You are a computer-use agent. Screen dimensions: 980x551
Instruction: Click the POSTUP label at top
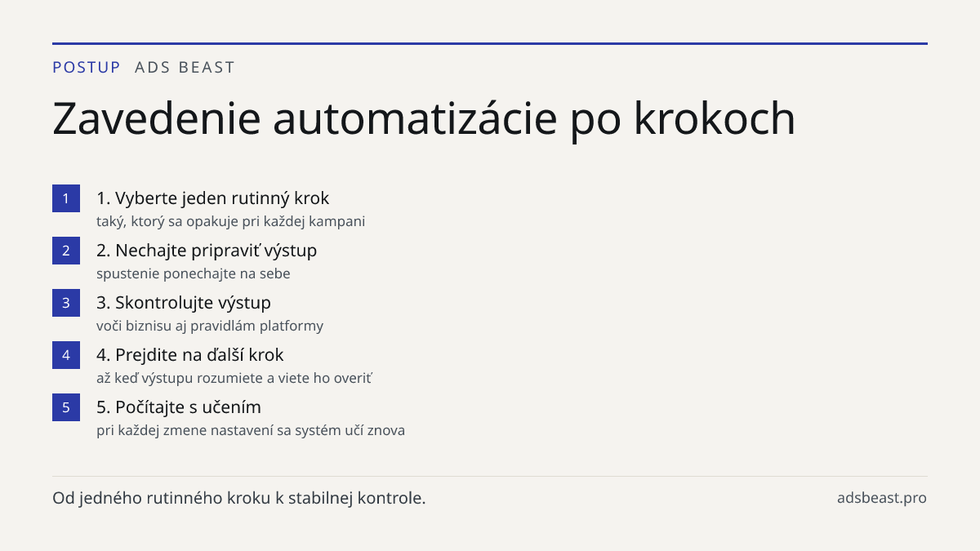point(87,68)
